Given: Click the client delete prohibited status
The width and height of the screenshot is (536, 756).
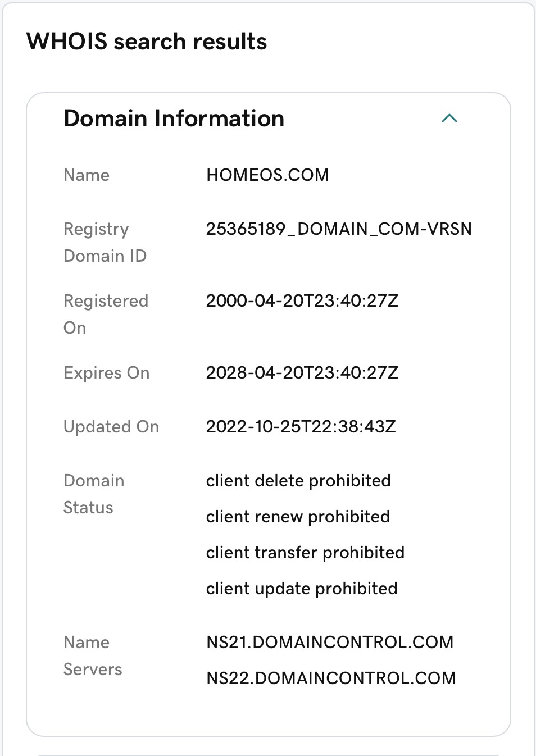Looking at the screenshot, I should [298, 481].
